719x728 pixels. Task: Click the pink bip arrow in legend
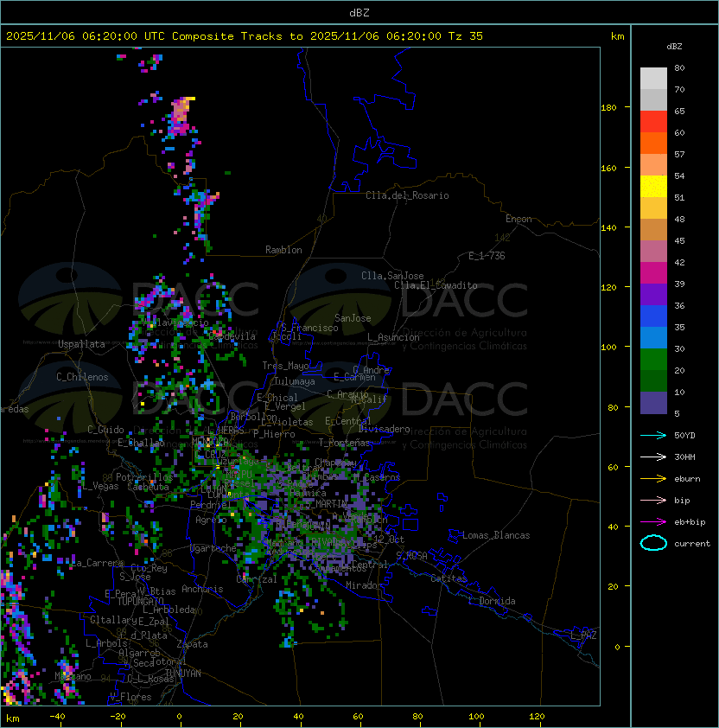[653, 501]
